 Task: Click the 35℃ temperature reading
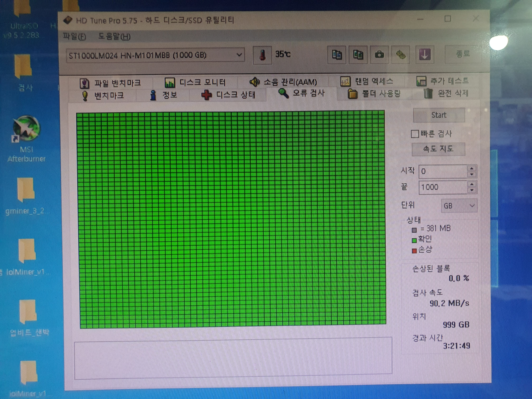[283, 54]
